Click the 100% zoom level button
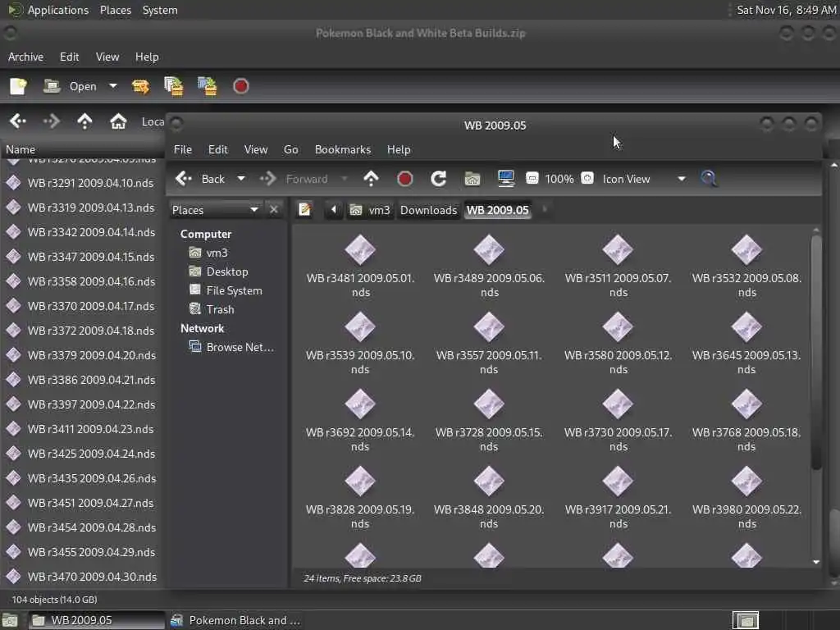Image resolution: width=840 pixels, height=630 pixels. (x=559, y=179)
